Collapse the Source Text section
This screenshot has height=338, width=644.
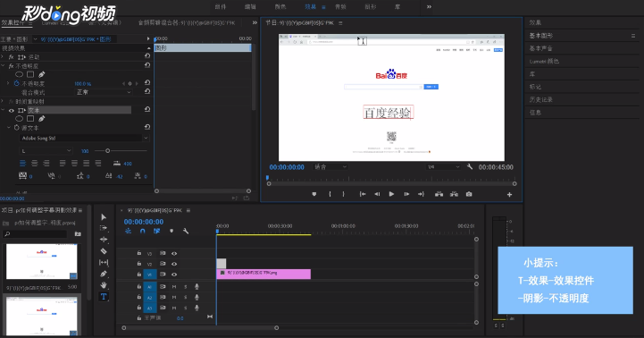(9, 128)
